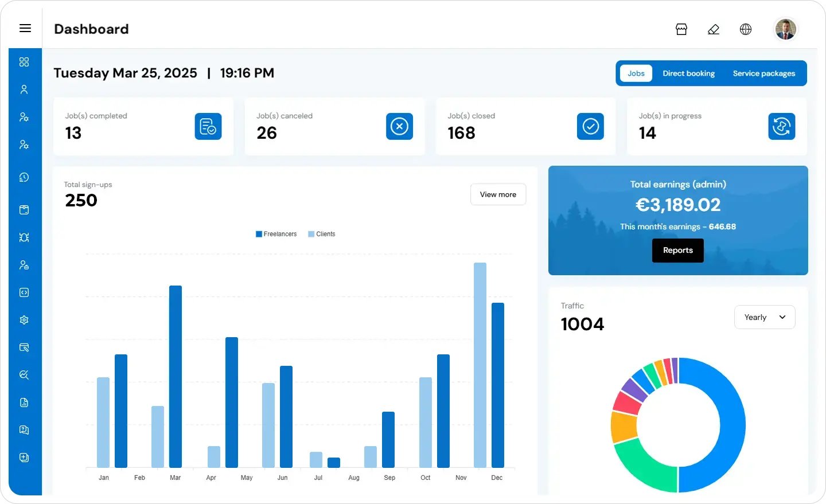Open the marketplace store icon in header
This screenshot has height=504, width=826.
pyautogui.click(x=681, y=29)
